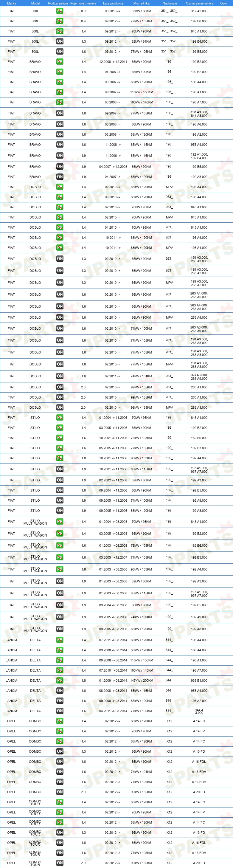
Task: Click the ON icon in the Bravo 955 A4.000 row
Action: point(60,145)
